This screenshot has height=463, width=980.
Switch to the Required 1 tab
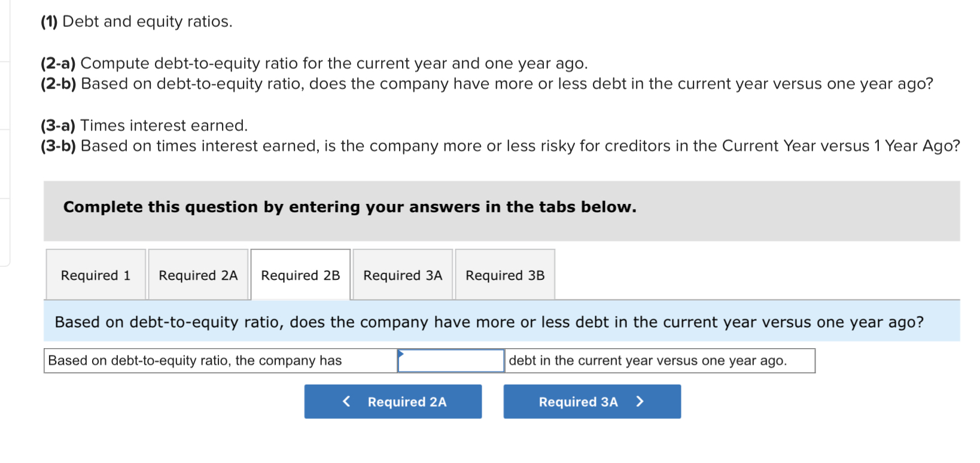(95, 275)
